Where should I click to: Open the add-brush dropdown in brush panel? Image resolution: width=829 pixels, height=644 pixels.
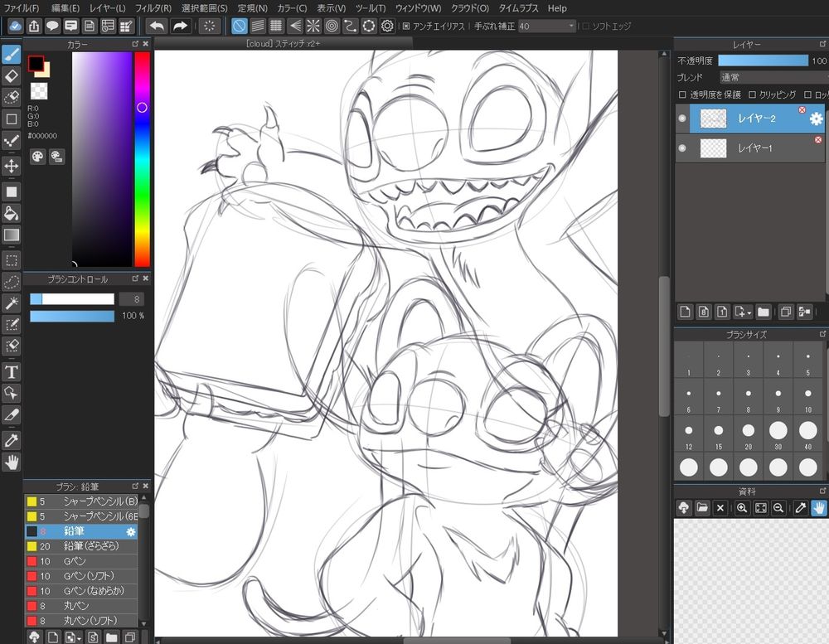click(x=72, y=637)
